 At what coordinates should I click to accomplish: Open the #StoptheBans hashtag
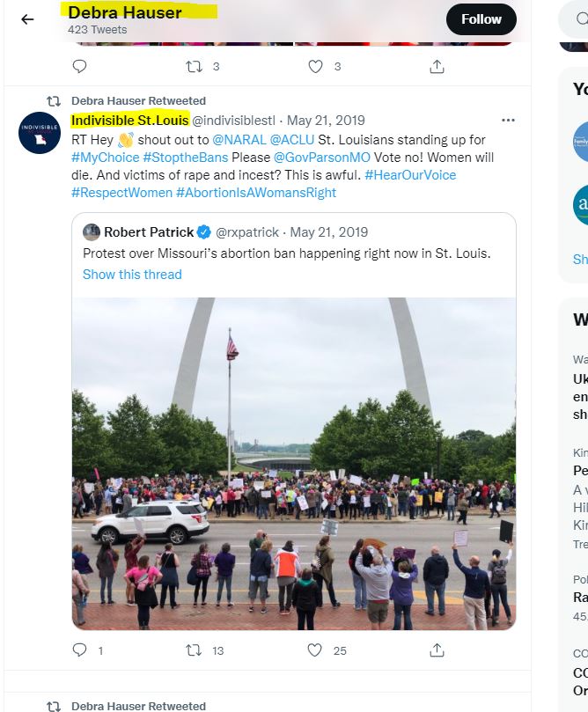pyautogui.click(x=185, y=158)
